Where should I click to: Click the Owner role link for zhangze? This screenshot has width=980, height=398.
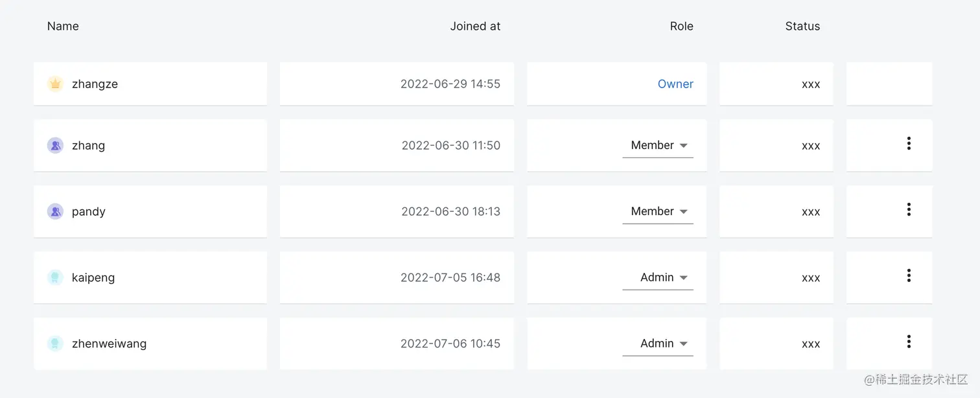675,84
